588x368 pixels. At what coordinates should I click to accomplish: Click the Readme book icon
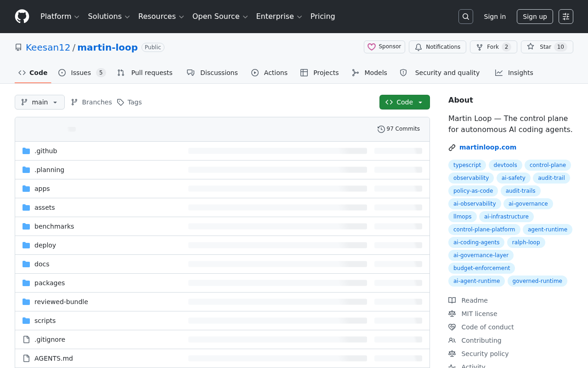(x=452, y=300)
